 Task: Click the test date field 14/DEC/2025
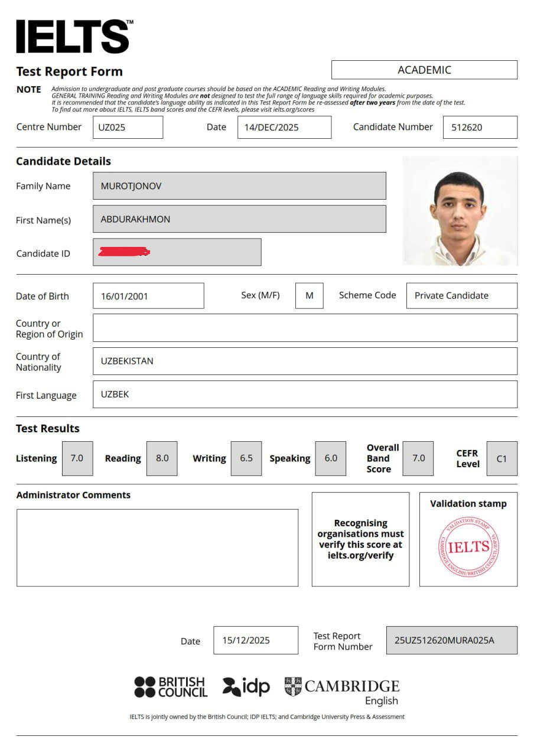coord(284,128)
